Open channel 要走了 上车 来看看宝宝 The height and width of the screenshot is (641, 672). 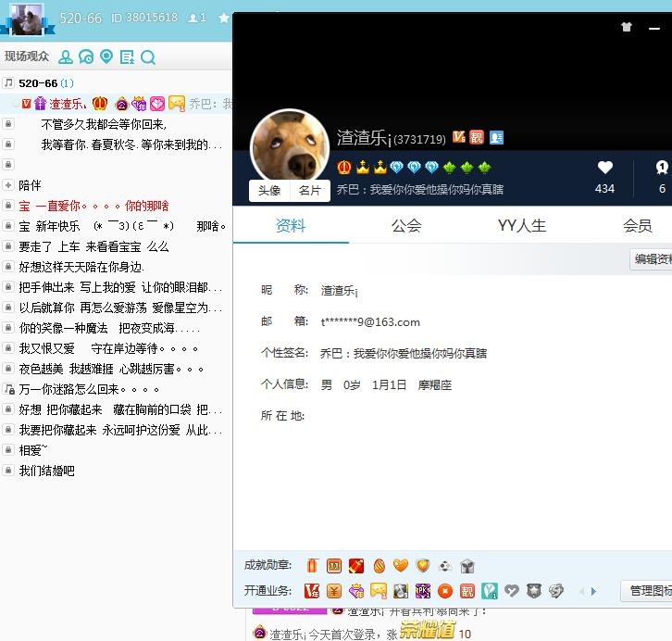[93, 246]
